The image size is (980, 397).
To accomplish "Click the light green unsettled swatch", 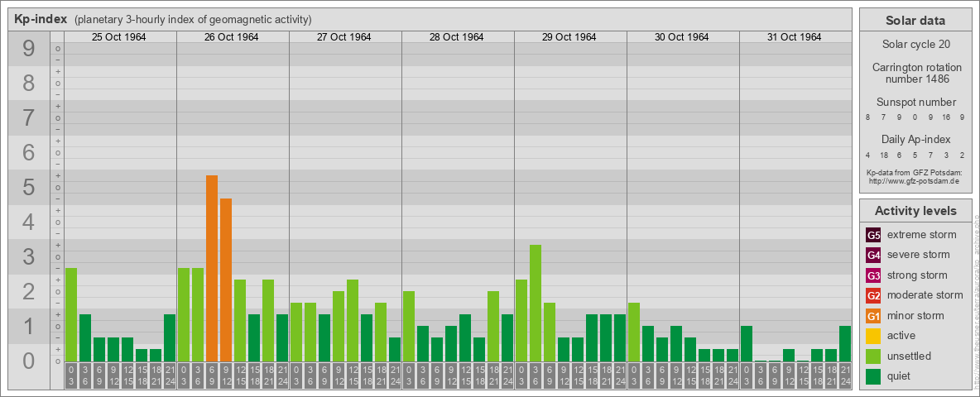I will click(x=873, y=356).
